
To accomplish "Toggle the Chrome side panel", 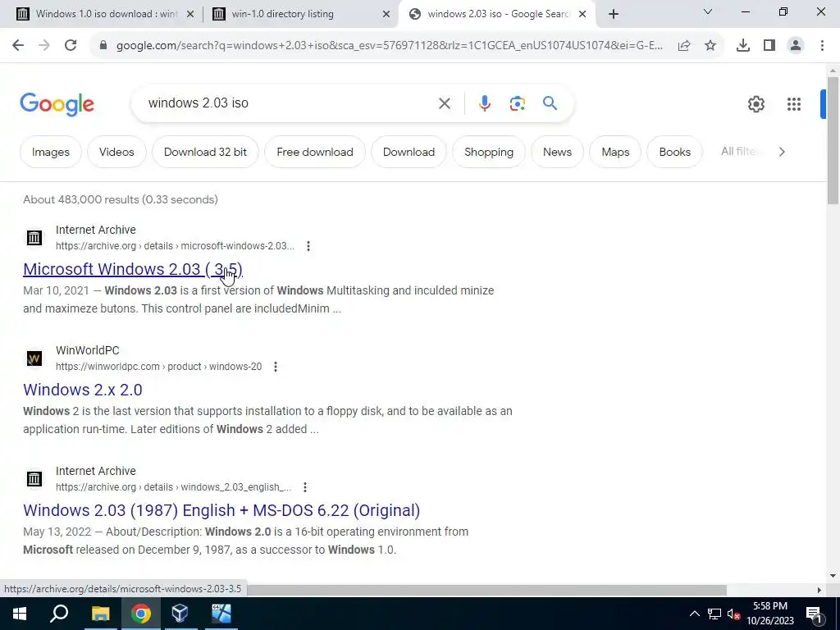I will 769,46.
